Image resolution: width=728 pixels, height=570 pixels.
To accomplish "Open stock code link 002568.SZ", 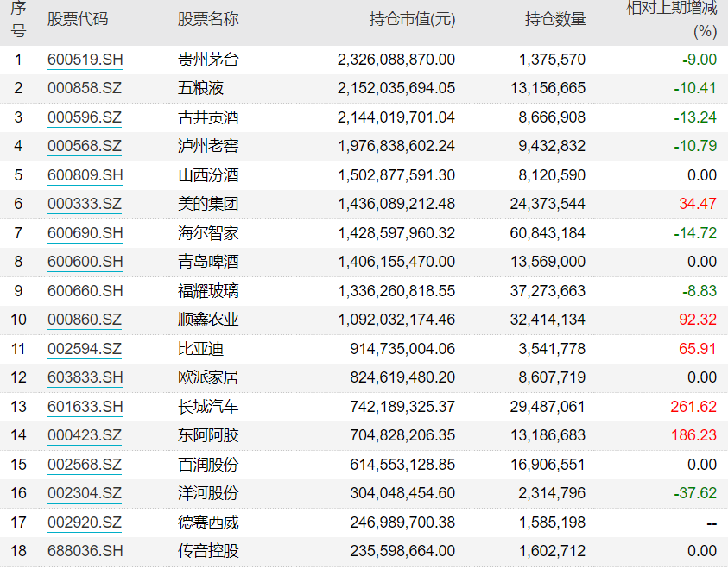I will point(85,465).
